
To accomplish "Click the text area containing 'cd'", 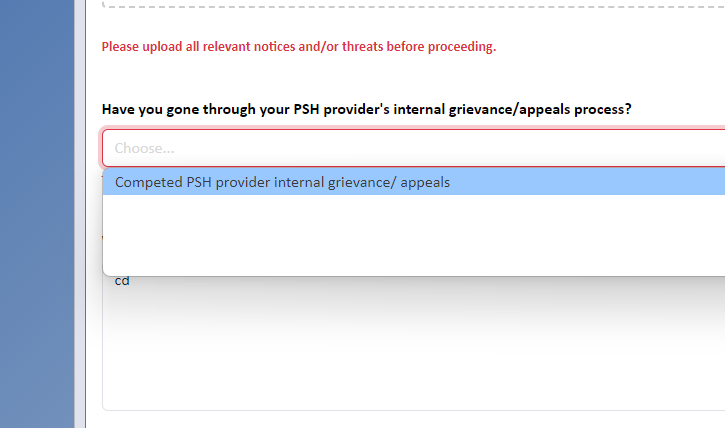I will 413,342.
